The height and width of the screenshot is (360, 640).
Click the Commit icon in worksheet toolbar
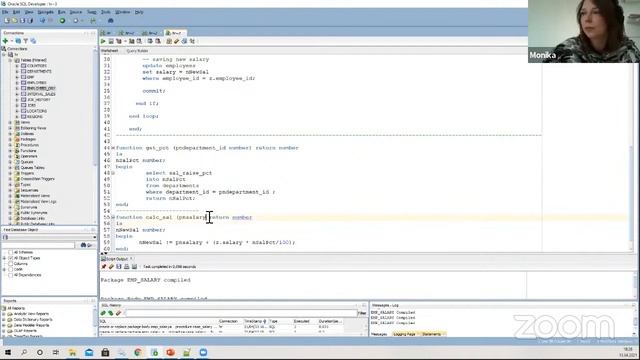pyautogui.click(x=150, y=41)
